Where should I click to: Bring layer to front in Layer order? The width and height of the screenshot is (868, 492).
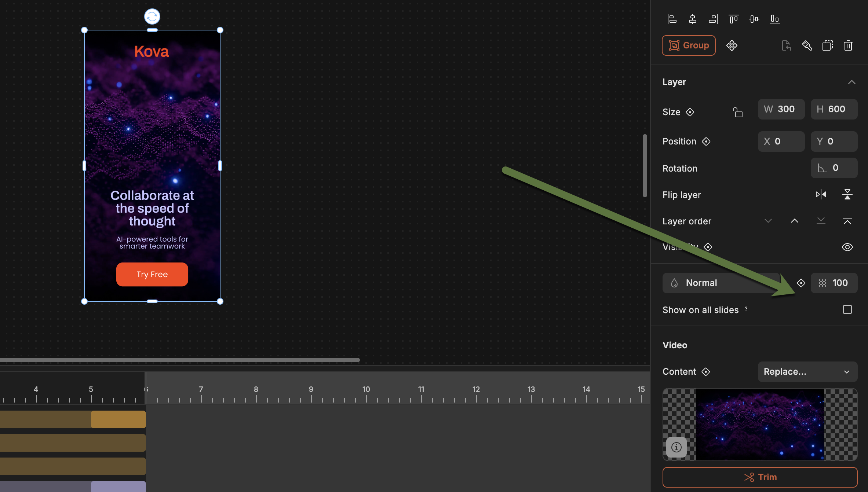click(847, 221)
